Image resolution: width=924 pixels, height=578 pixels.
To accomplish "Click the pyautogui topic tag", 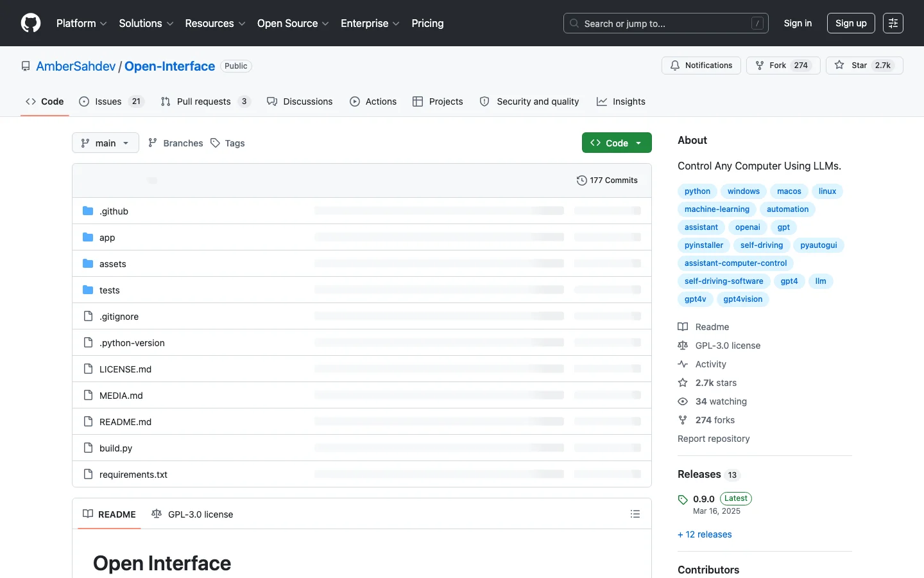I will pyautogui.click(x=819, y=245).
